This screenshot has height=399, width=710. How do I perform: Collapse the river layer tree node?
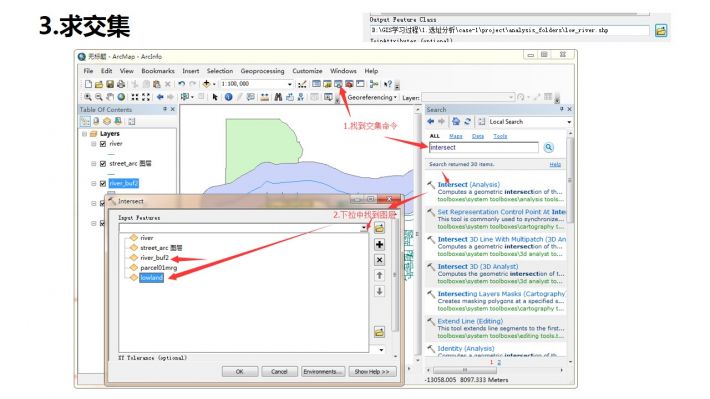pos(94,144)
